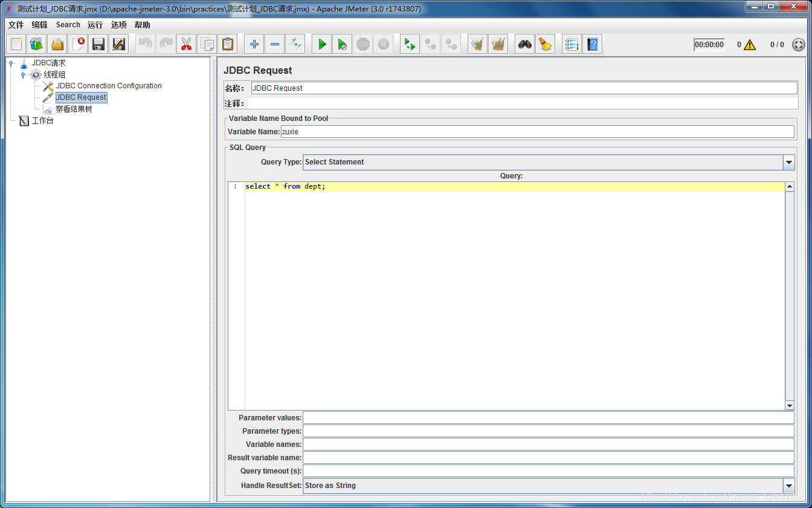Screen dimensions: 812x508
Task: Click the 名称 name input field
Action: (x=524, y=88)
